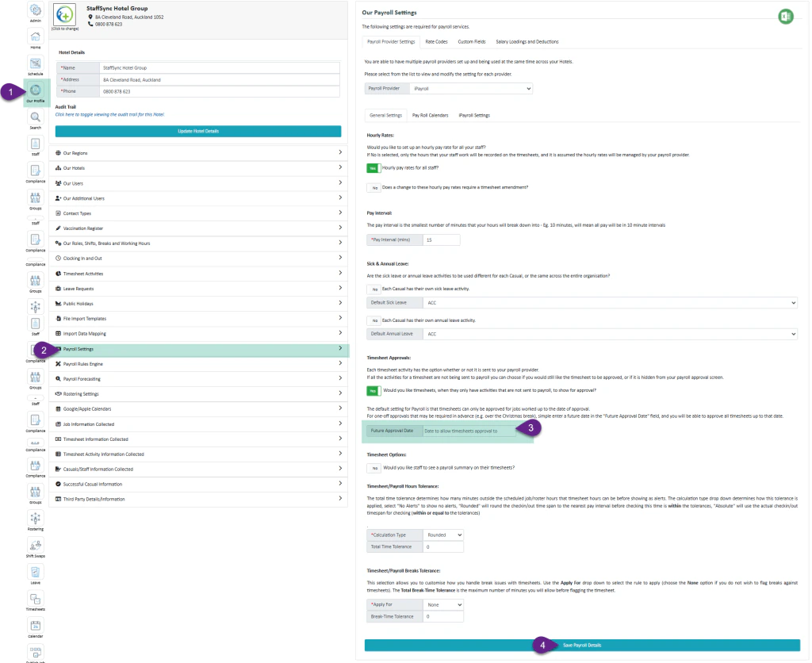Click the Break-Time Tolerance field

click(443, 616)
